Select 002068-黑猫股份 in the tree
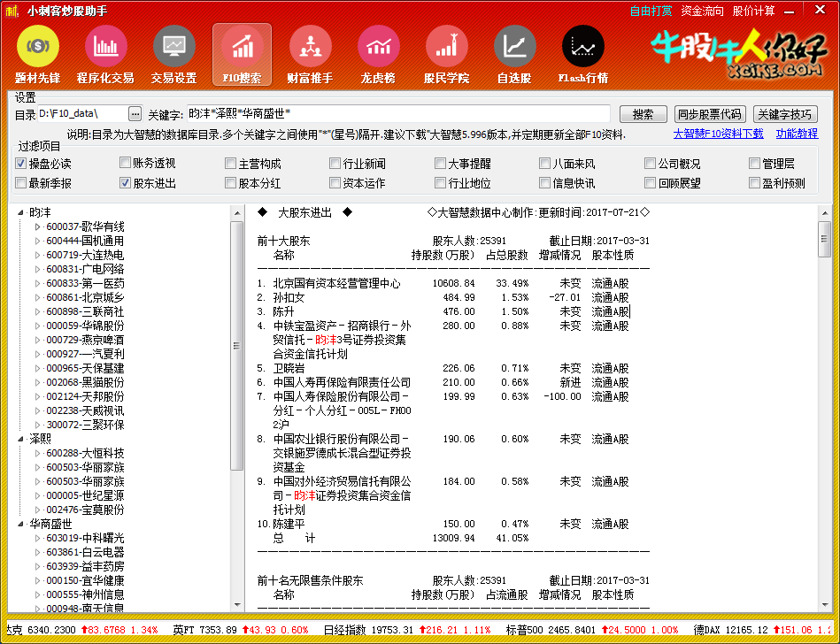This screenshot has height=644, width=840. pos(85,383)
